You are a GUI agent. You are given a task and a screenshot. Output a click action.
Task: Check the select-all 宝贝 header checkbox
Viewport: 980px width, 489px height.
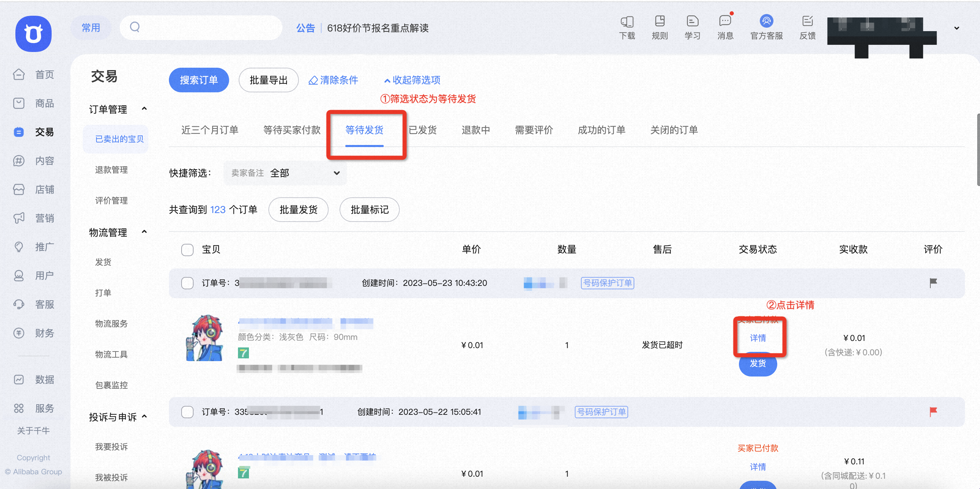tap(187, 250)
